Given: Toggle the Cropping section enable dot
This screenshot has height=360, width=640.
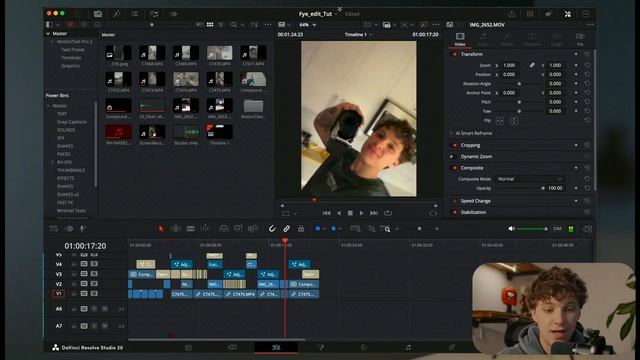Looking at the screenshot, I should point(454,145).
